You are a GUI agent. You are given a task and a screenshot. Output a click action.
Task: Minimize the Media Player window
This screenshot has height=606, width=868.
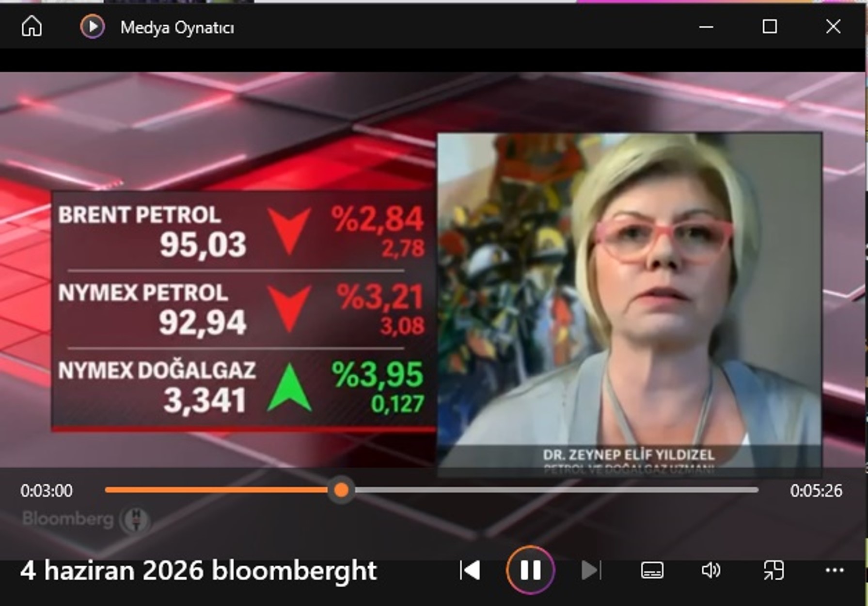click(706, 27)
